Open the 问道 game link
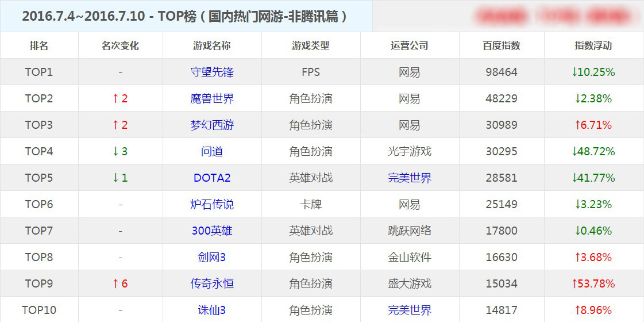 [x=212, y=151]
